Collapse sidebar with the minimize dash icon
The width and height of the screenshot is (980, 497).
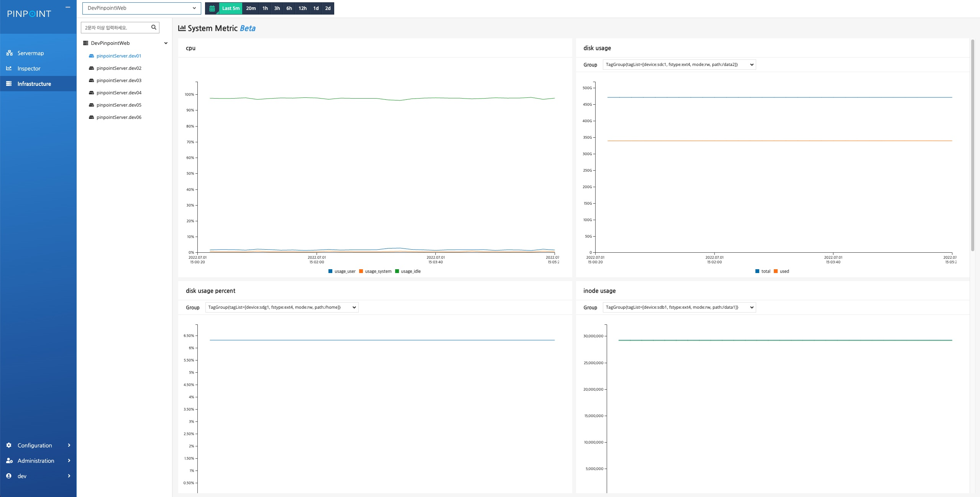pos(68,7)
